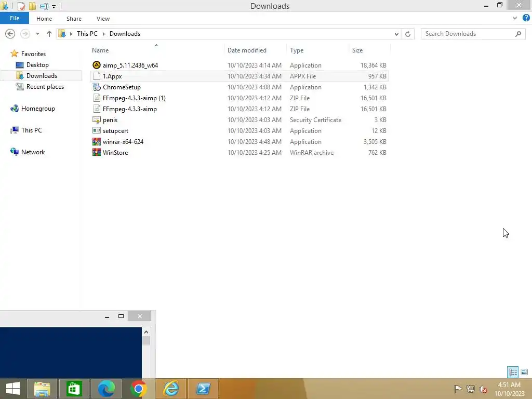Select Recent places in navigation pane
The width and height of the screenshot is (532, 399).
[45, 87]
